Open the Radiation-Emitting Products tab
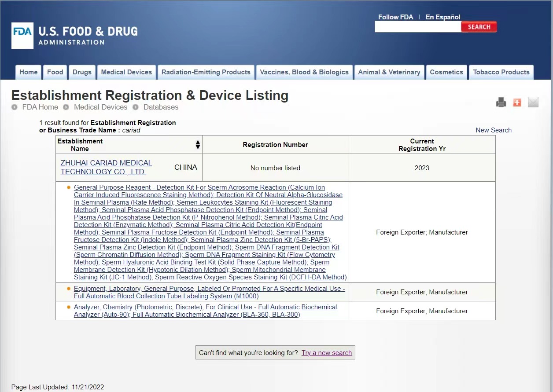The image size is (553, 392). tap(206, 72)
